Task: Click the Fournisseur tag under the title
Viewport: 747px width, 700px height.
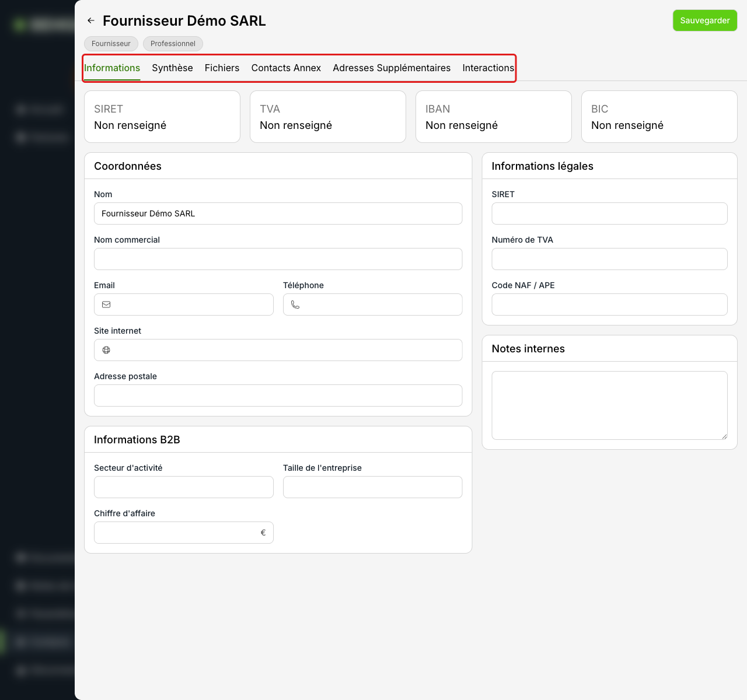Action: (111, 44)
